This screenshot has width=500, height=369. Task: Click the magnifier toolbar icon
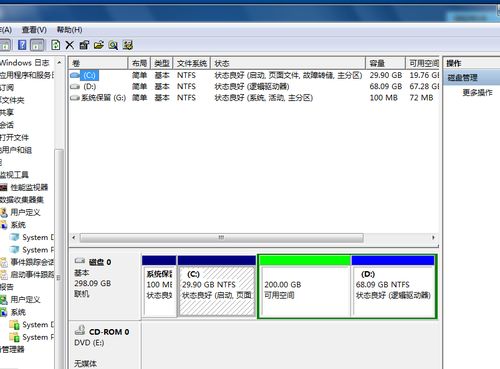[x=113, y=45]
